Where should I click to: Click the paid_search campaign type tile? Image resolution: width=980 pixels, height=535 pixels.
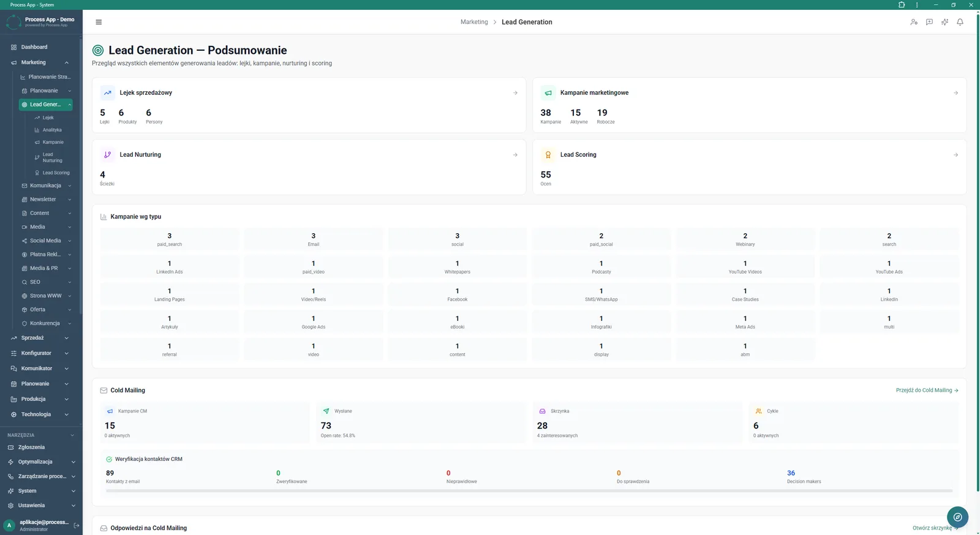pyautogui.click(x=170, y=239)
